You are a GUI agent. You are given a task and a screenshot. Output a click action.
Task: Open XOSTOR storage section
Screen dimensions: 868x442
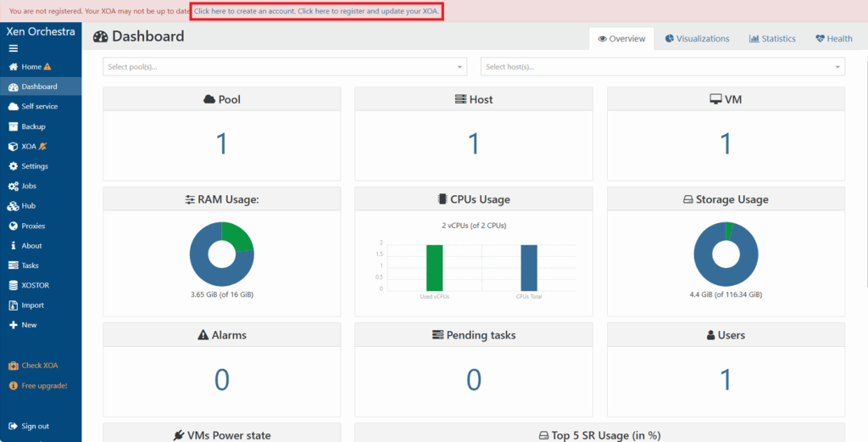[35, 285]
